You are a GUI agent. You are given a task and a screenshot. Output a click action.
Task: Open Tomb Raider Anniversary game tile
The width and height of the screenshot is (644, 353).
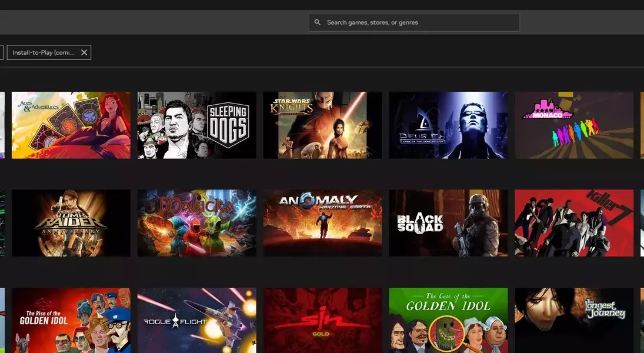71,222
